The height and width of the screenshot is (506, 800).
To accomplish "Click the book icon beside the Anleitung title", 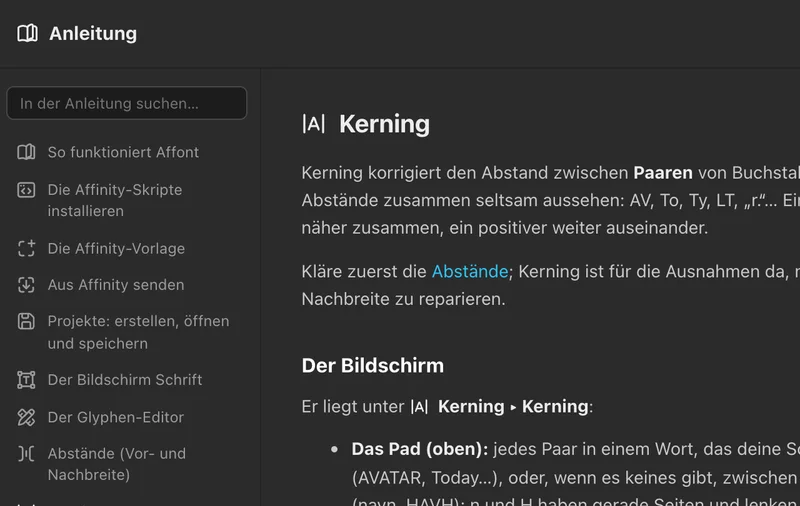I will pos(28,33).
